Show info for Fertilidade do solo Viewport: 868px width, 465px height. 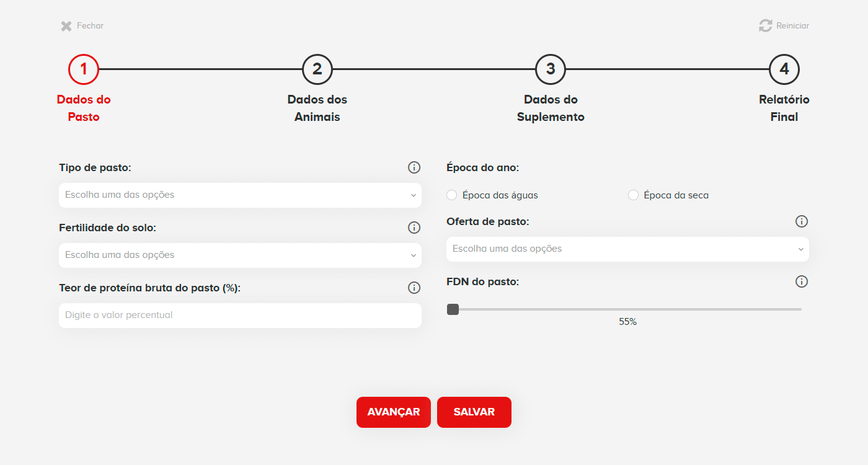click(x=414, y=228)
